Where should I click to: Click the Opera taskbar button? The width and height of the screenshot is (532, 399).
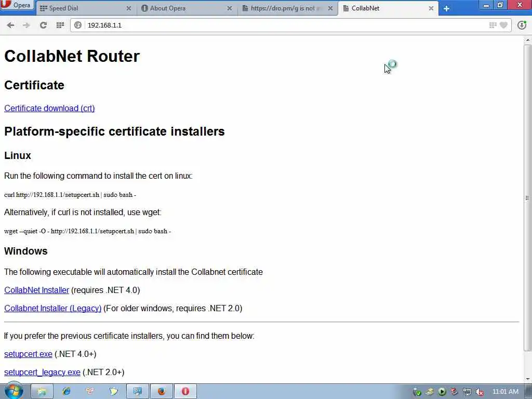pyautogui.click(x=185, y=392)
